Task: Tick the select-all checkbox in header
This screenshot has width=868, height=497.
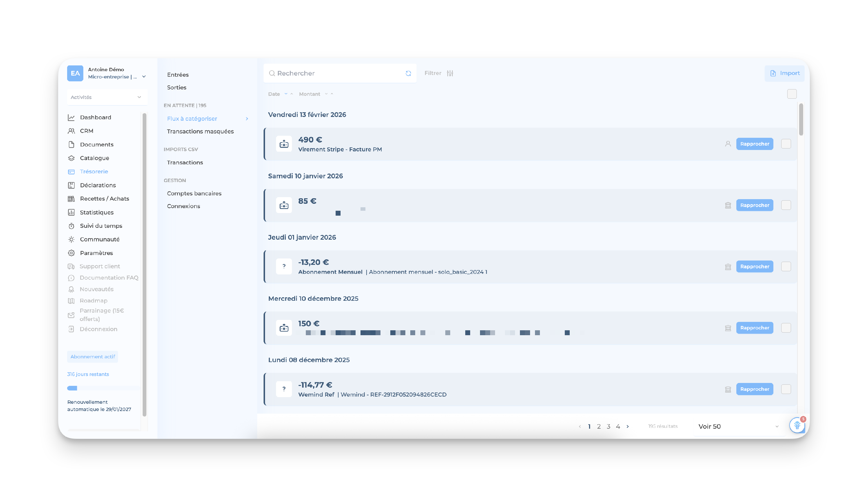Action: coord(792,94)
